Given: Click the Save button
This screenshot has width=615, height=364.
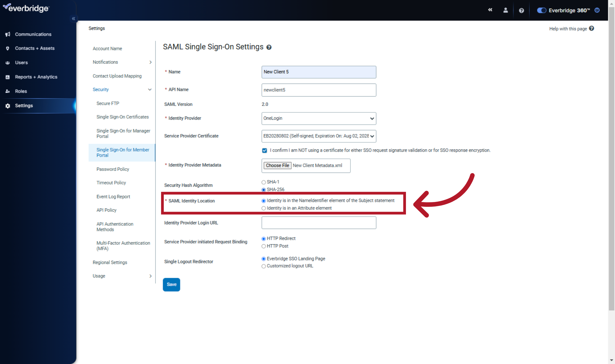Looking at the screenshot, I should click(171, 284).
